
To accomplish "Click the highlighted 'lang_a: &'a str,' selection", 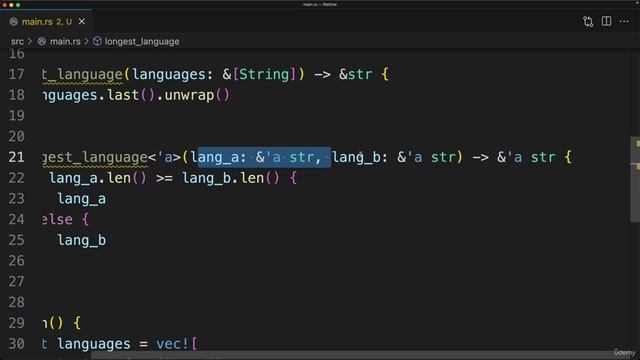I will click(264, 157).
